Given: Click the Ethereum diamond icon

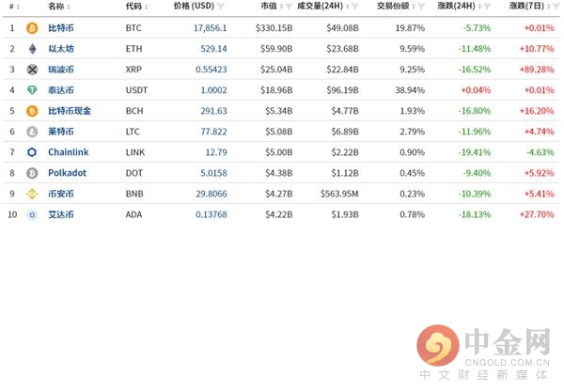Looking at the screenshot, I should 32,49.
